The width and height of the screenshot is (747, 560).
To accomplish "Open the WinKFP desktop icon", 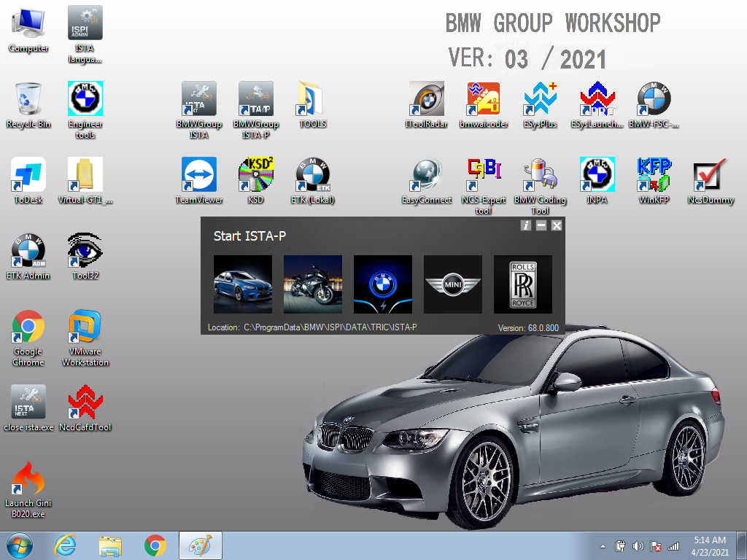I will pyautogui.click(x=654, y=176).
